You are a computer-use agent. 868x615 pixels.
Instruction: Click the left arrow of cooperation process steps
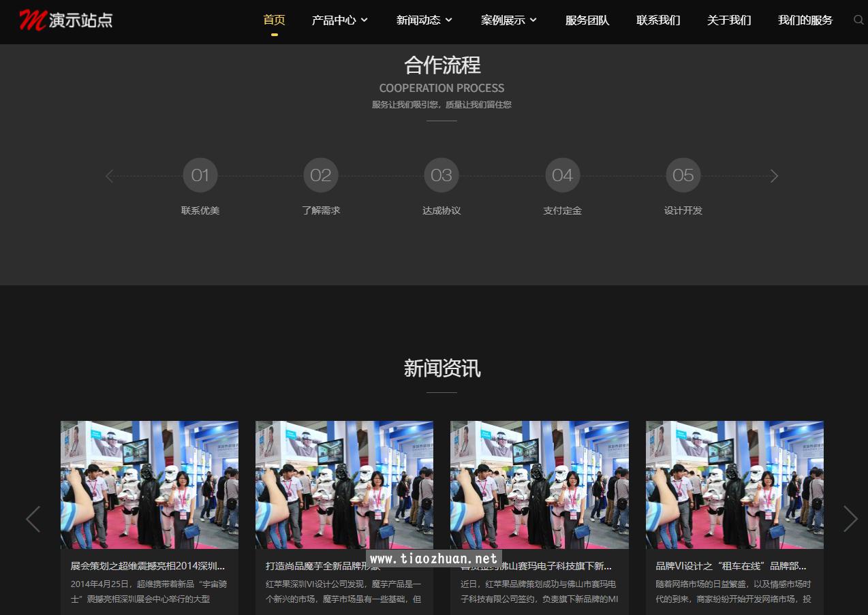[x=109, y=176]
